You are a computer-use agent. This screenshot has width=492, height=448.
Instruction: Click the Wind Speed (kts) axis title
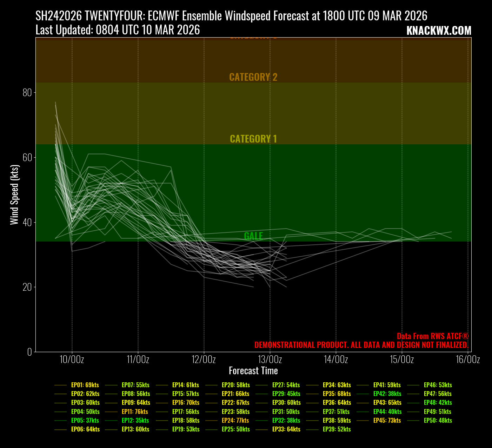[x=14, y=195]
